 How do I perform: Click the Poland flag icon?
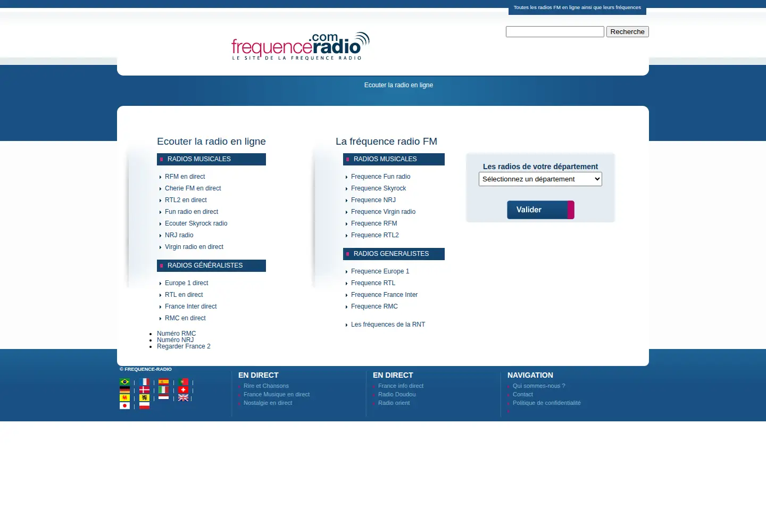pyautogui.click(x=144, y=406)
